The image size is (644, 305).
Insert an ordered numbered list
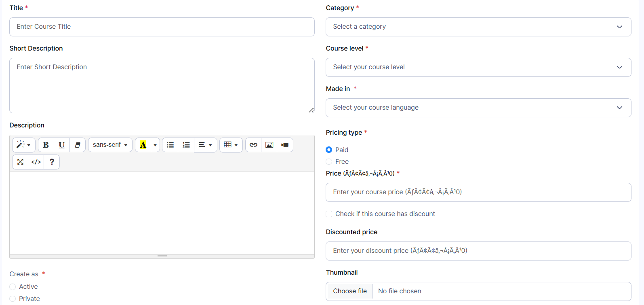(x=186, y=145)
